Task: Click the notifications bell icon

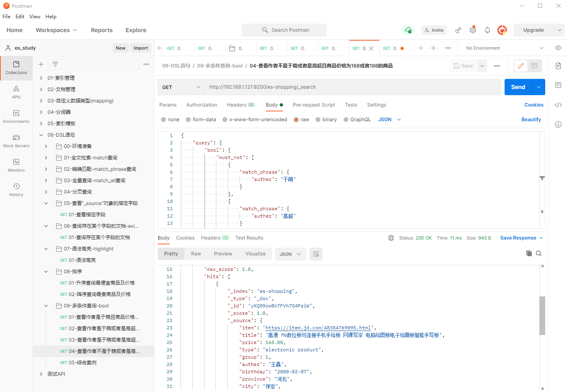Action: pyautogui.click(x=487, y=30)
